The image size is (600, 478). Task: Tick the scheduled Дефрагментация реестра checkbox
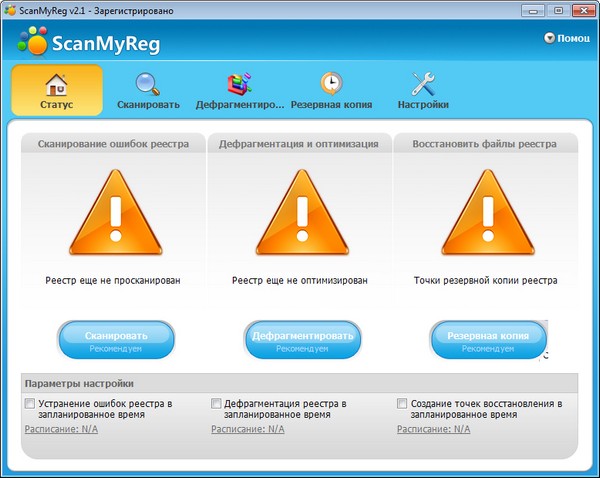click(216, 403)
